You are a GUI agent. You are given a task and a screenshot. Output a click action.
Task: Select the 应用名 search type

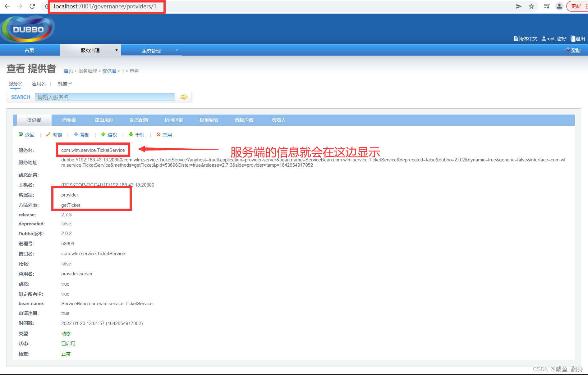39,84
